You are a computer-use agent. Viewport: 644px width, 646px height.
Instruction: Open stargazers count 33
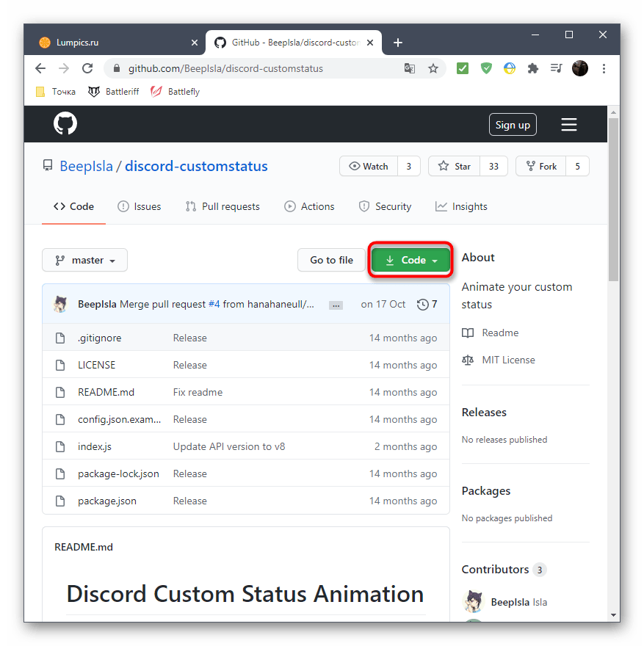click(x=493, y=166)
